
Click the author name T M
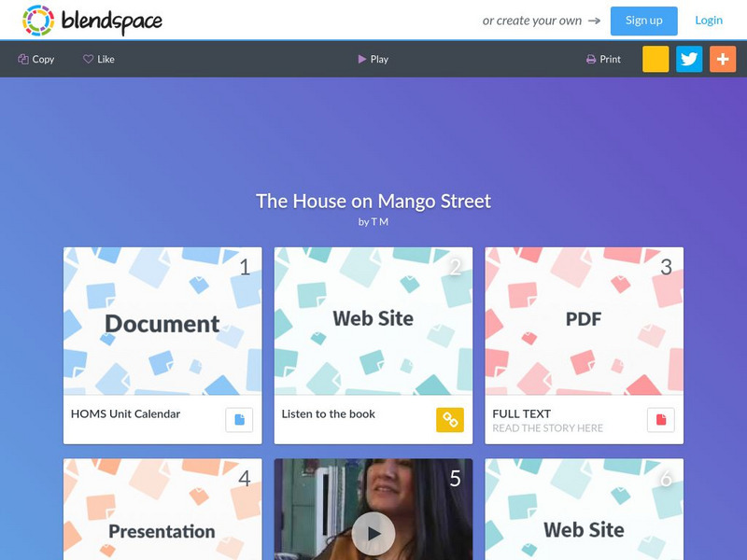pyautogui.click(x=380, y=222)
